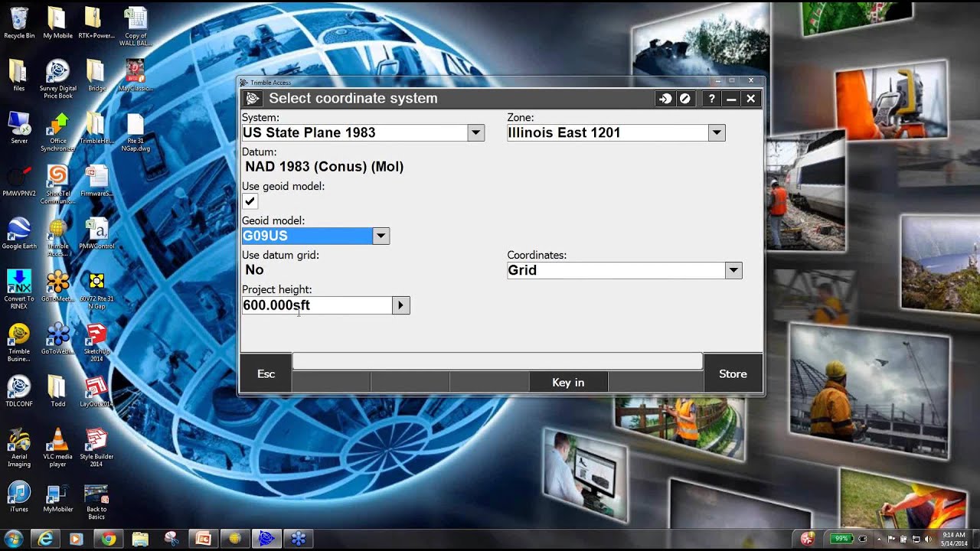The image size is (980, 551).
Task: Select the Google Earth desktop shortcut
Action: pyautogui.click(x=19, y=234)
